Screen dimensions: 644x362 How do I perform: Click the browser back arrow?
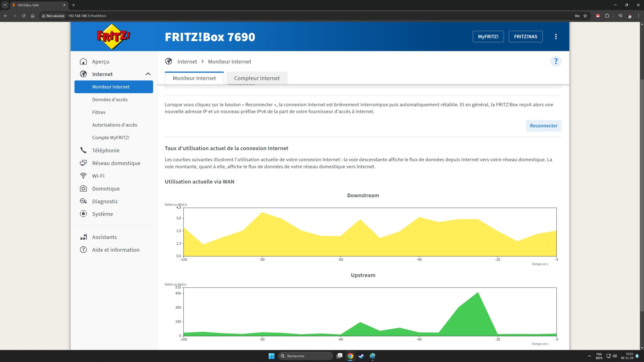pos(5,16)
